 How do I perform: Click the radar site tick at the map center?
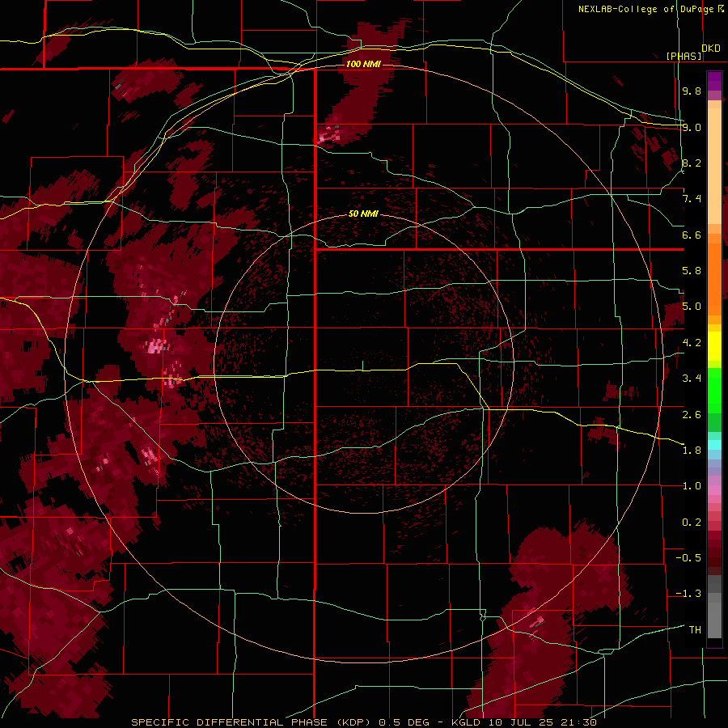point(363,366)
